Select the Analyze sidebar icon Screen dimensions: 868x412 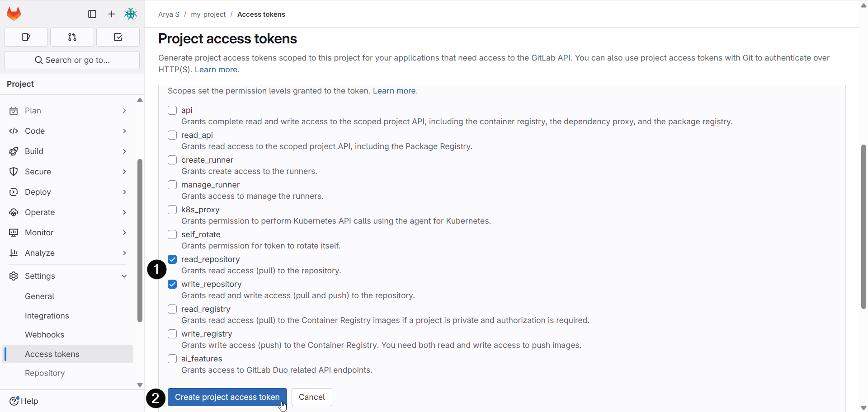click(14, 253)
